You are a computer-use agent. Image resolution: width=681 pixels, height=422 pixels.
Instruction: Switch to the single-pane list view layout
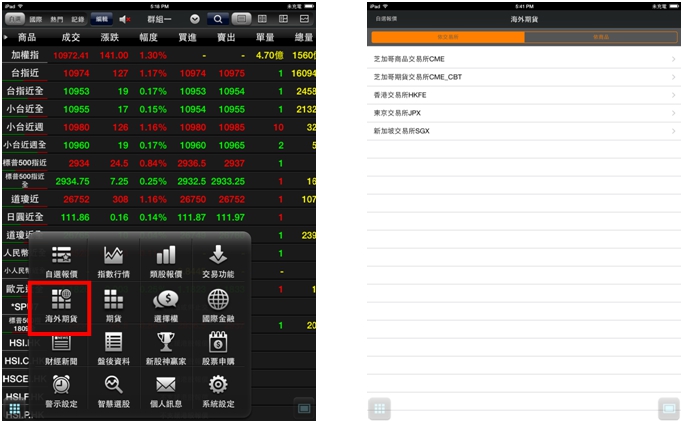tap(241, 19)
